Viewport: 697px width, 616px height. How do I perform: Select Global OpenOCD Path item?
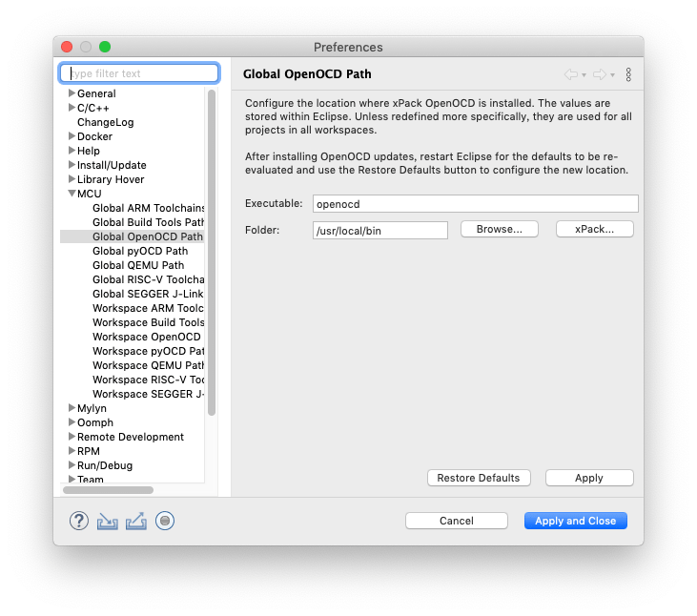(x=148, y=236)
